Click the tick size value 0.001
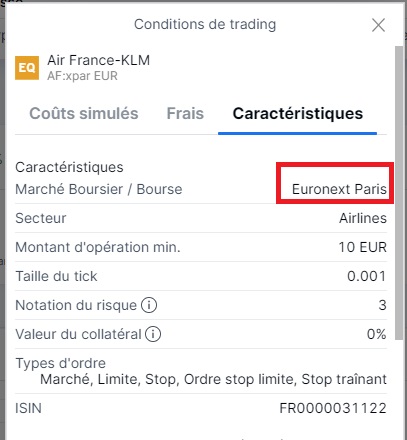407x440 pixels. (367, 276)
